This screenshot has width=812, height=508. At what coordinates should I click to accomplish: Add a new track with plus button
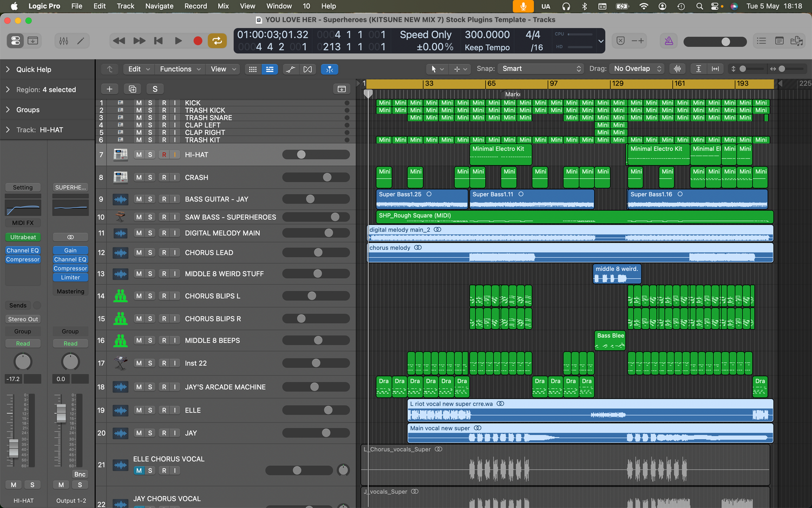click(x=109, y=89)
